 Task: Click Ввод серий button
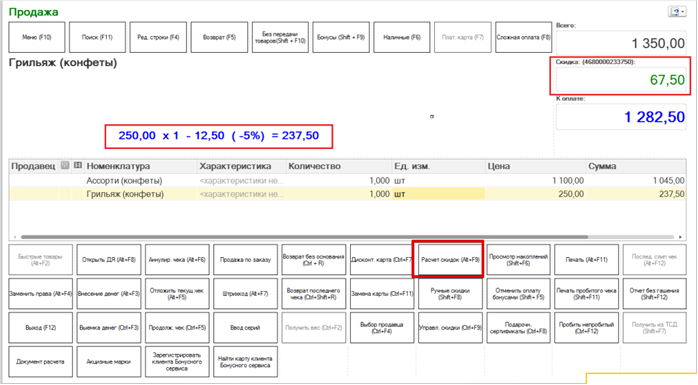(245, 328)
